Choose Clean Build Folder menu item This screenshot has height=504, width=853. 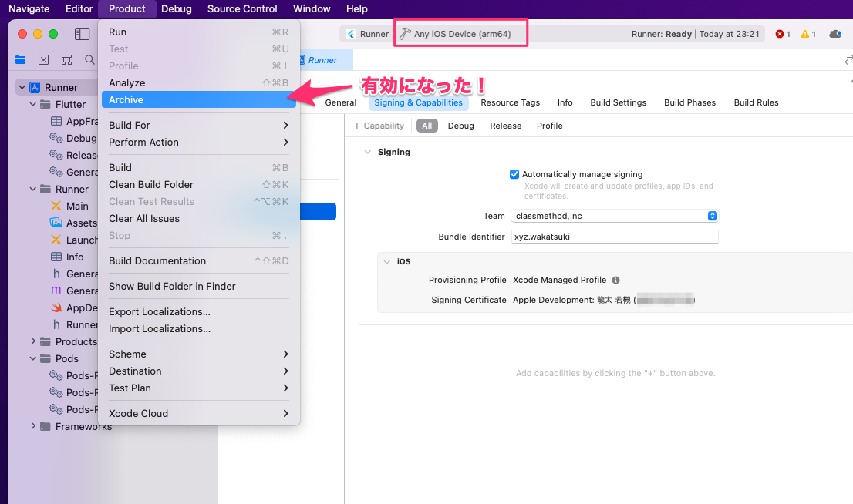point(198,184)
